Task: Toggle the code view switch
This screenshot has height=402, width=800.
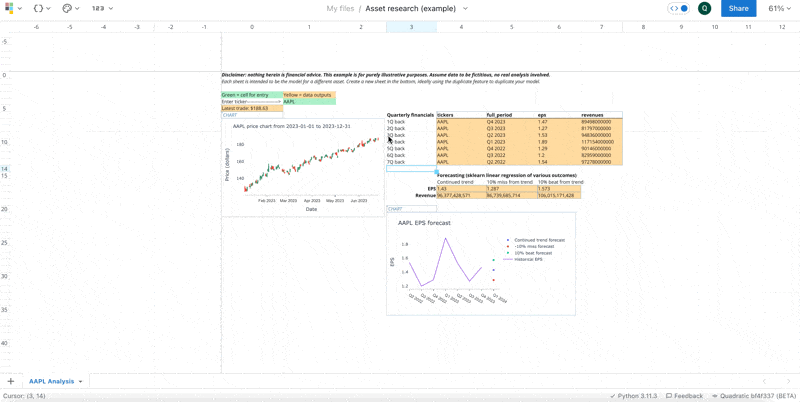Action: [680, 8]
